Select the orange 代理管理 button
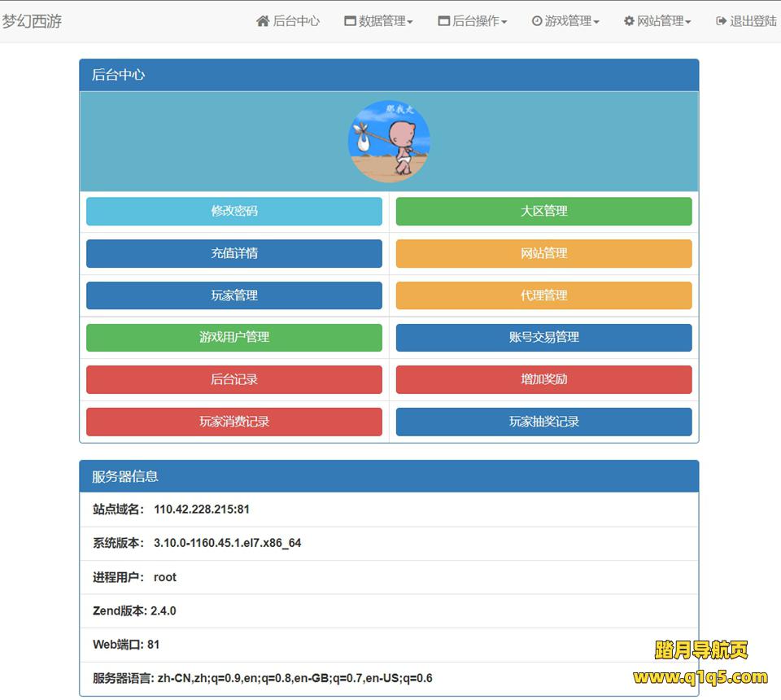This screenshot has height=700, width=781. click(x=543, y=295)
